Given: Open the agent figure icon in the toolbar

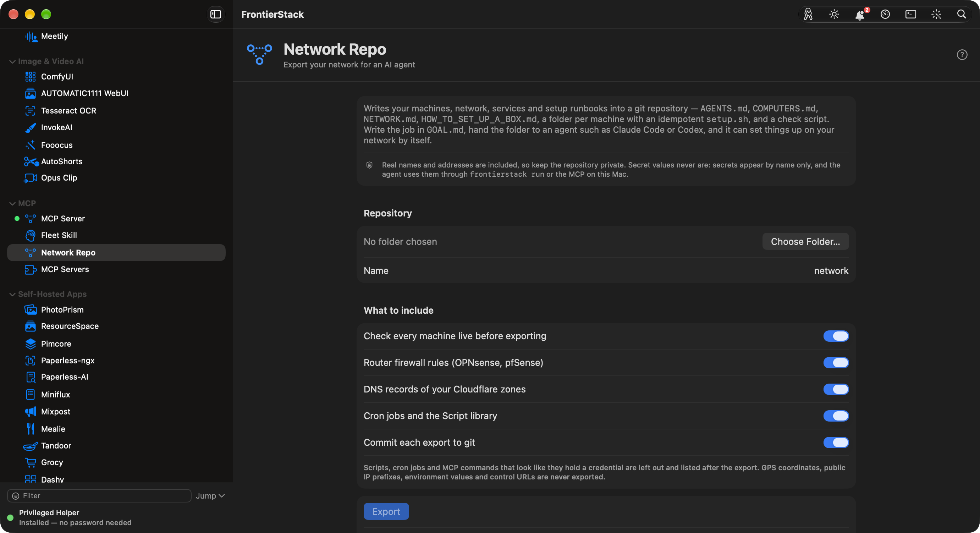Looking at the screenshot, I should click(808, 15).
